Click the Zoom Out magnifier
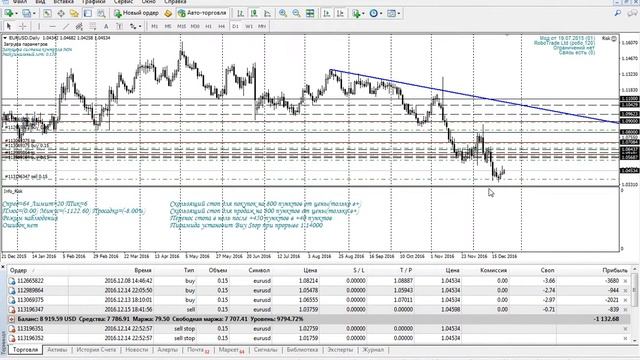640x360 pixels. pyautogui.click(x=296, y=13)
